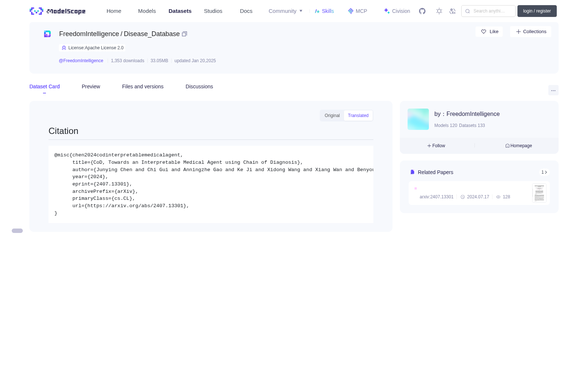The width and height of the screenshot is (588, 368).
Task: Focus the Search anything input field
Action: (488, 11)
